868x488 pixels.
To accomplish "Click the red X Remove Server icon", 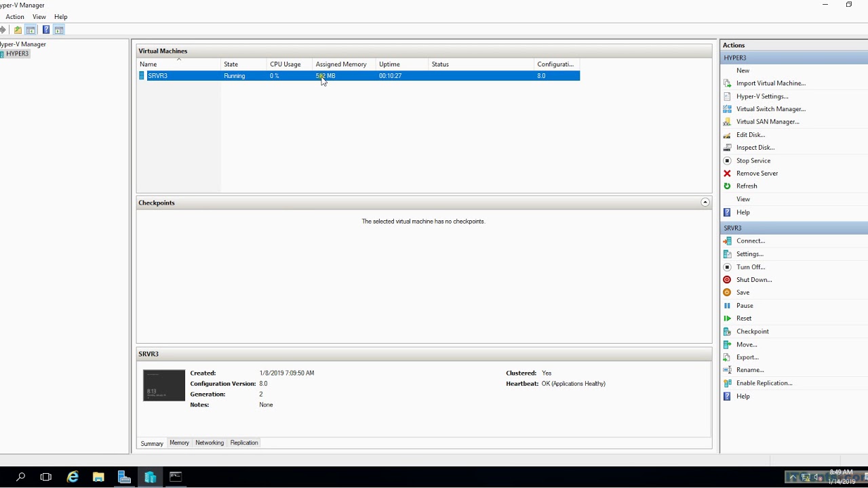I will 727,174.
